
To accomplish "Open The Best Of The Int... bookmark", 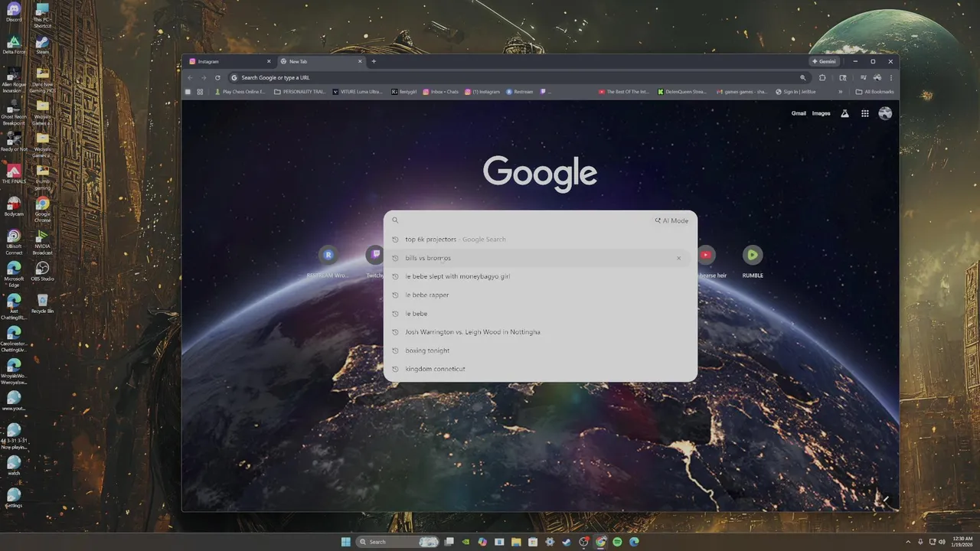I will (x=624, y=92).
